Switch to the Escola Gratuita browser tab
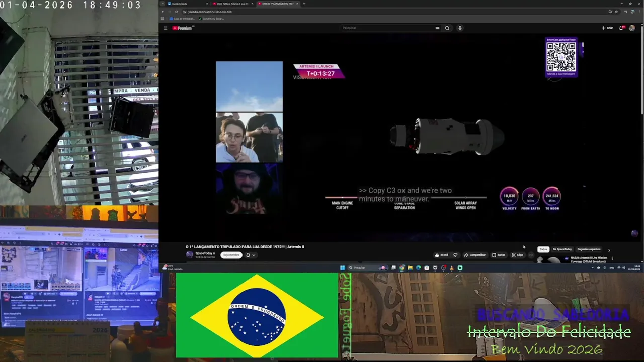The width and height of the screenshot is (644, 362). tap(186, 4)
